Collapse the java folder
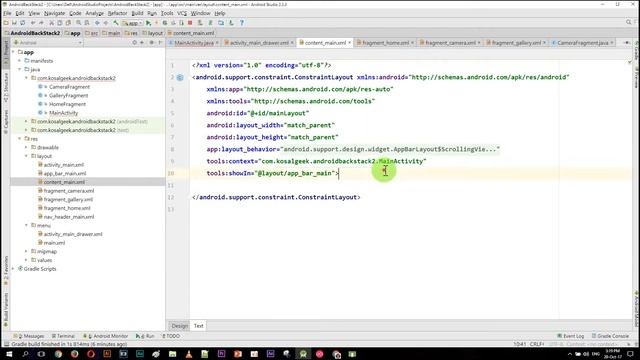Screen dimensions: 640x360 [20, 69]
